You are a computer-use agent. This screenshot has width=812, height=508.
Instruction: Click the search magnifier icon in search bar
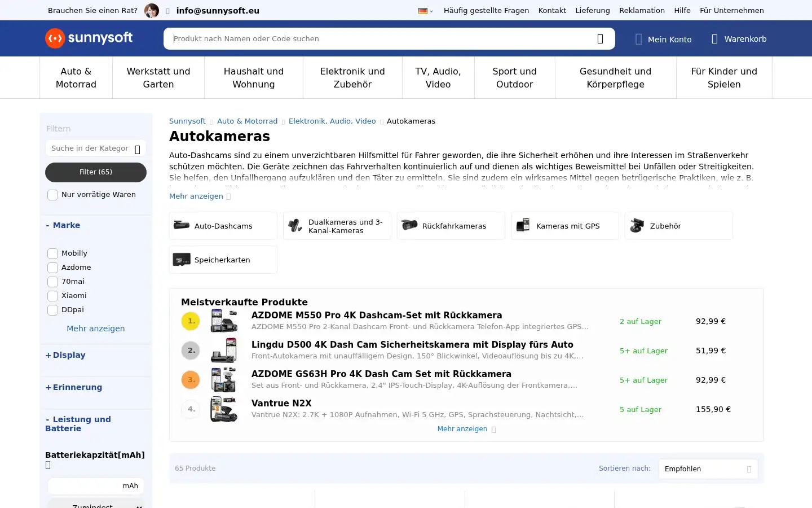point(600,39)
